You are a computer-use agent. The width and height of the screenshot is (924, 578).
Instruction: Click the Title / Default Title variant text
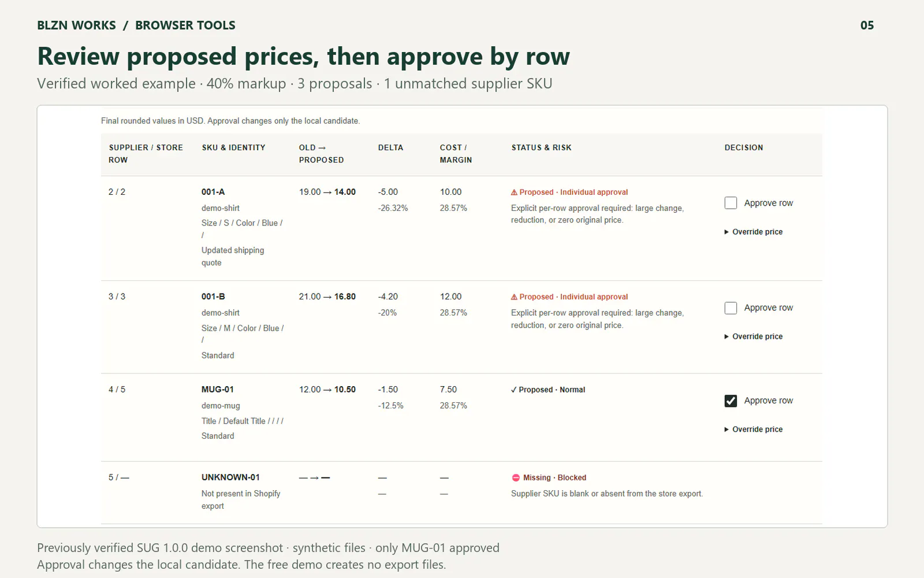(243, 421)
